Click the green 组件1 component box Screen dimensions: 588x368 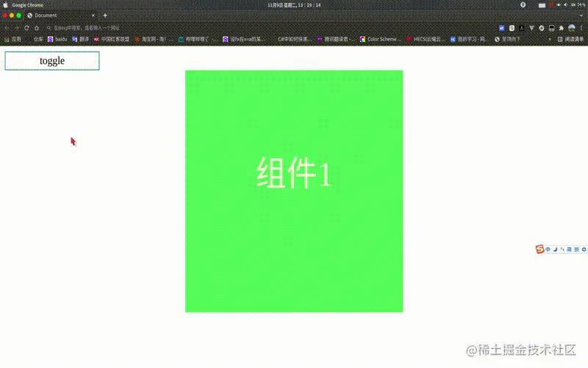point(294,191)
